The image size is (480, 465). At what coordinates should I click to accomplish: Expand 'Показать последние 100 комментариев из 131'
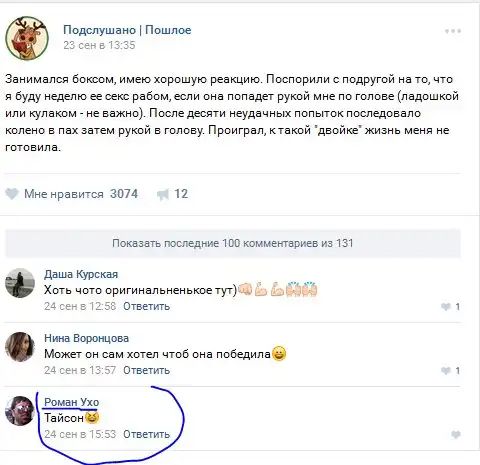click(x=233, y=243)
